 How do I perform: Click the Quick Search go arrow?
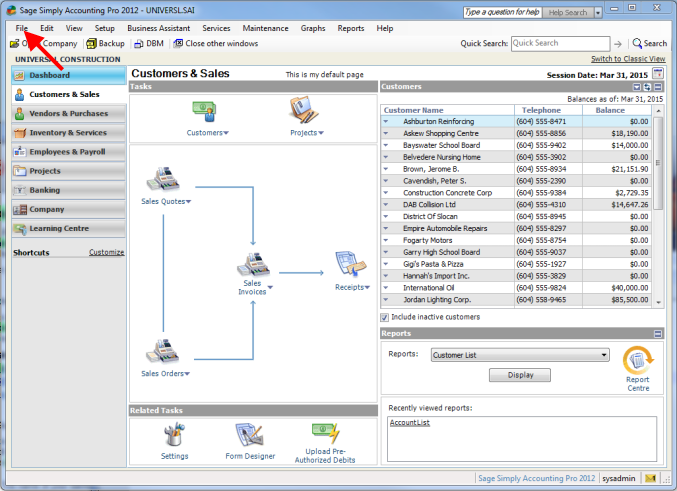point(618,44)
